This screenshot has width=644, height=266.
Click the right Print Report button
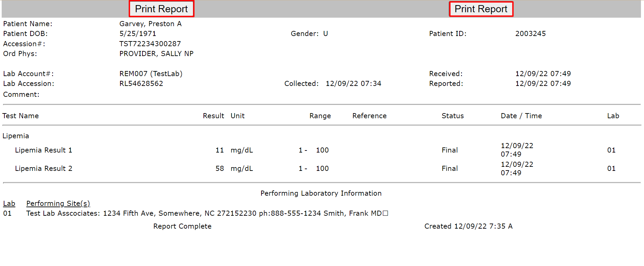pos(481,9)
